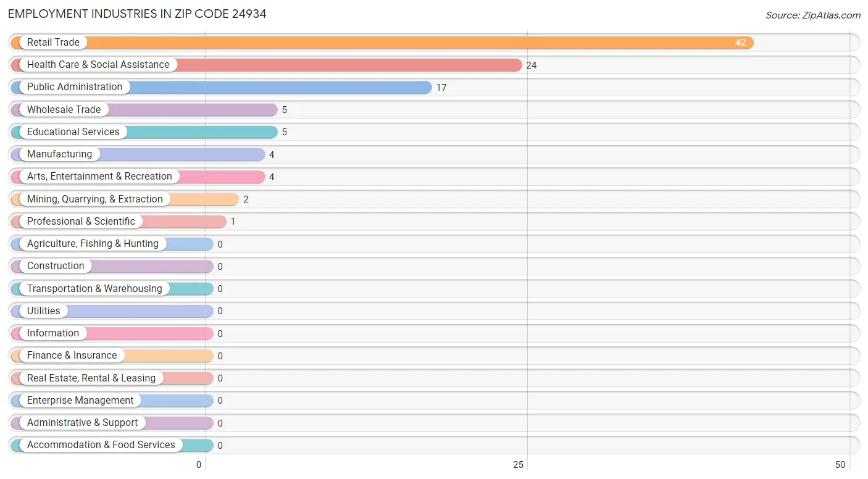
Task: Click the value 17 beside Public Administration bar
Action: pyautogui.click(x=441, y=88)
